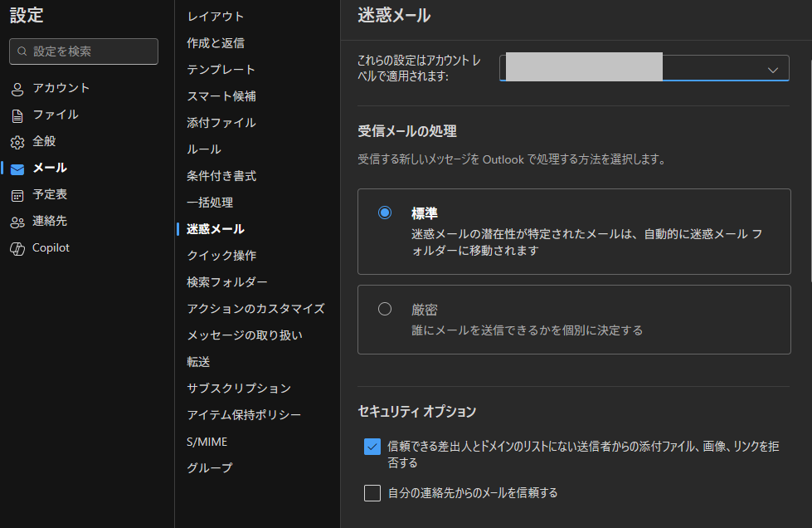Click the Copilot logo icon

[17, 249]
